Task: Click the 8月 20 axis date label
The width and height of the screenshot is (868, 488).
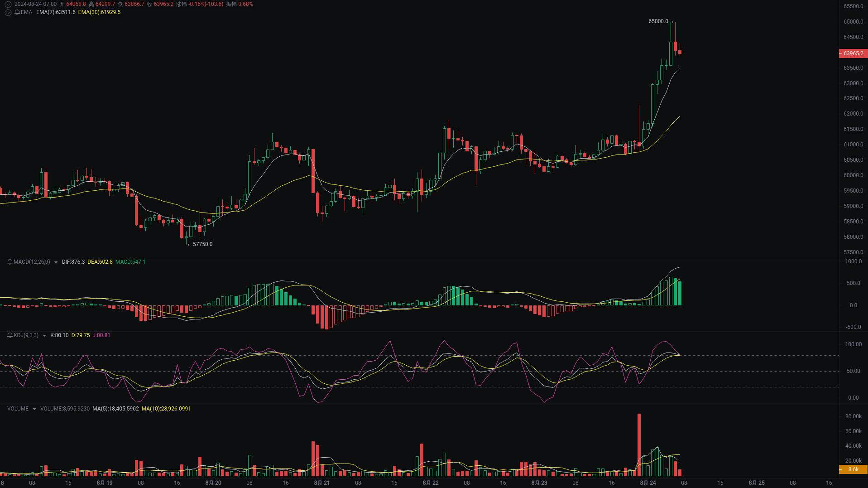Action: [x=213, y=483]
